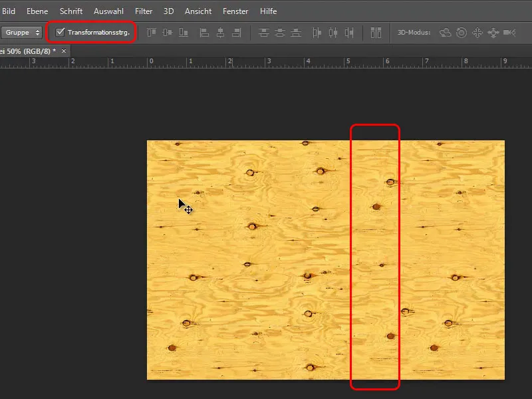Open the Auswahl menu

tap(108, 11)
